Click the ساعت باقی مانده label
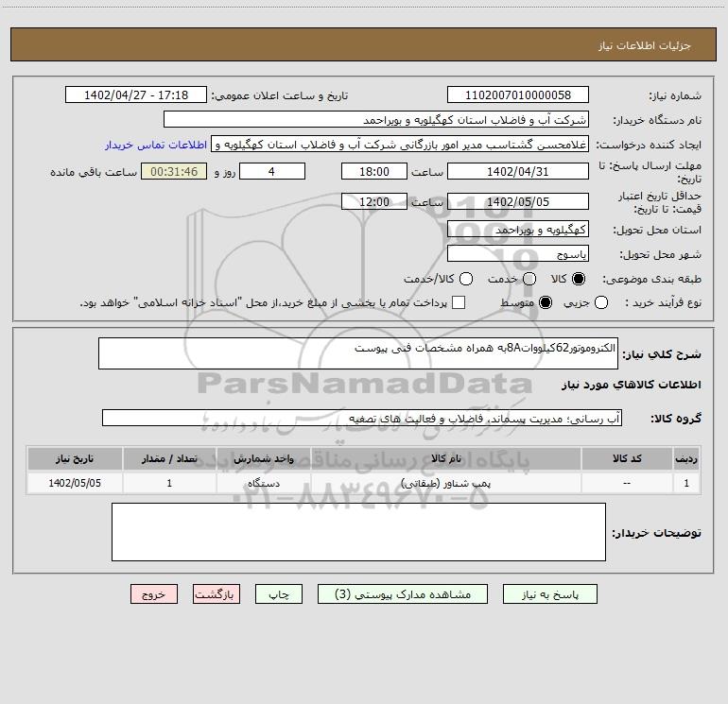 [94, 172]
